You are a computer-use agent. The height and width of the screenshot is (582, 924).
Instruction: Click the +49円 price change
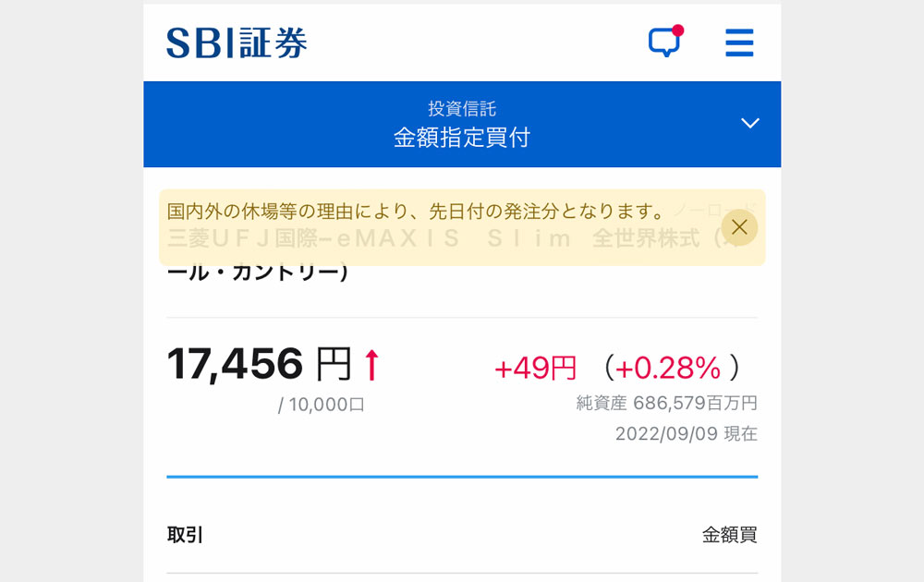click(x=535, y=369)
